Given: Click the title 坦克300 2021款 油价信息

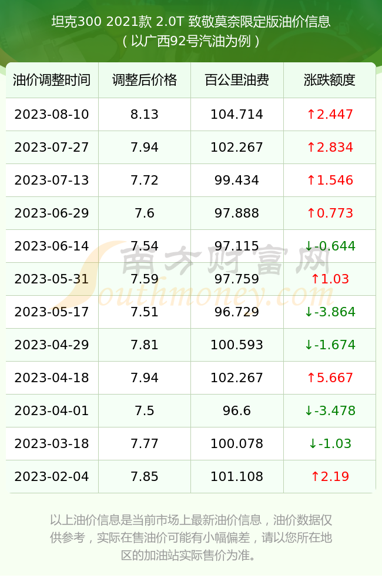Looking at the screenshot, I should pyautogui.click(x=191, y=21).
